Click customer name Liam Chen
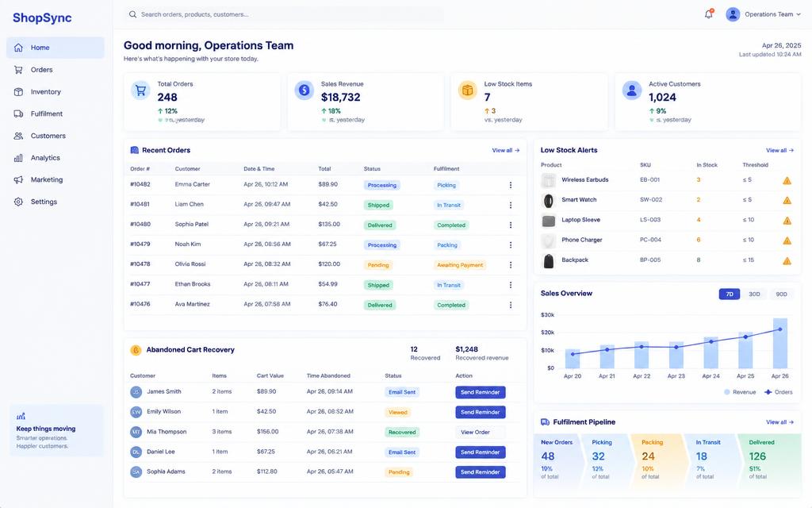812x508 pixels. click(189, 204)
